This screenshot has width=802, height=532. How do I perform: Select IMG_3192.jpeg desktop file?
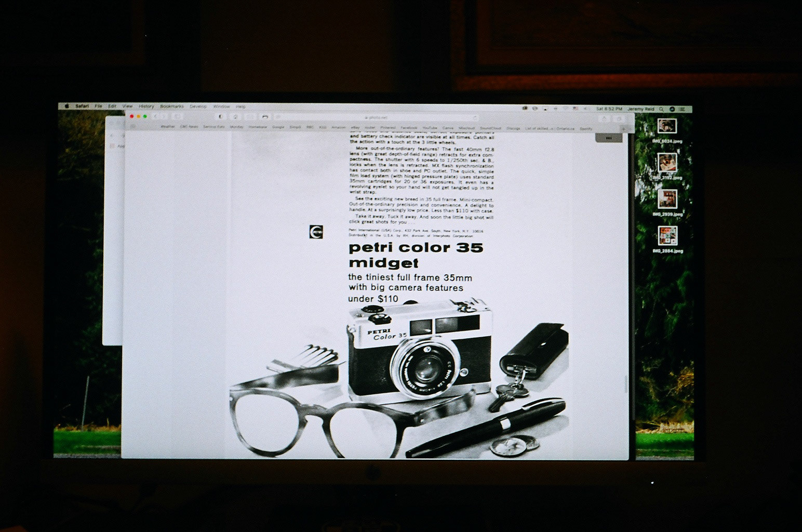click(x=667, y=166)
